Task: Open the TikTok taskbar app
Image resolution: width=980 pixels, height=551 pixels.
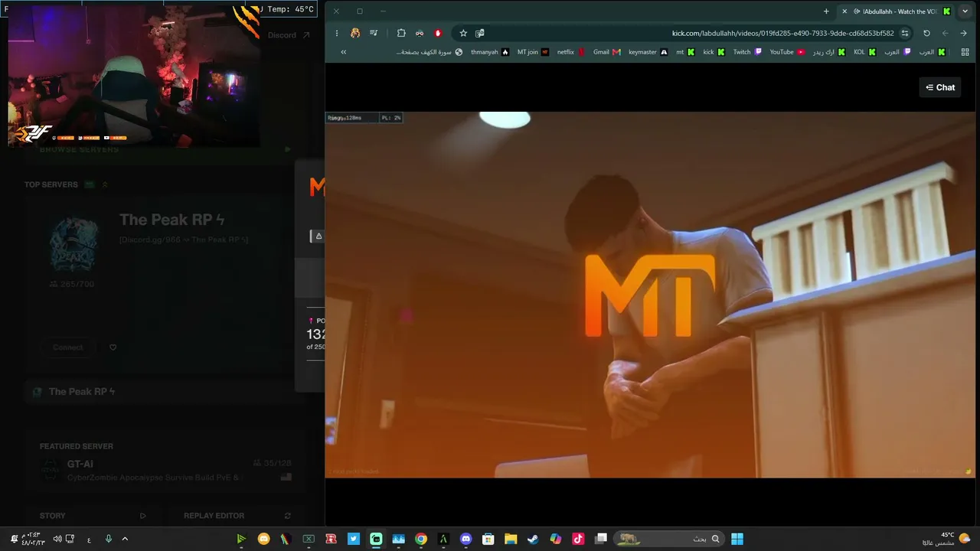Action: coord(578,539)
